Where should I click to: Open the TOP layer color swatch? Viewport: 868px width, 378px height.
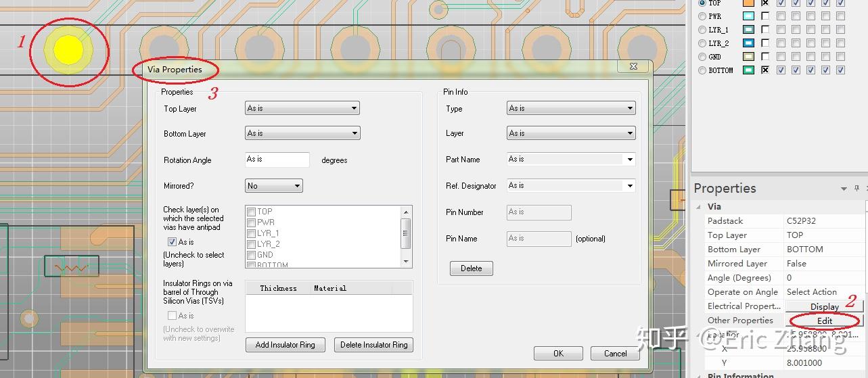pyautogui.click(x=748, y=3)
